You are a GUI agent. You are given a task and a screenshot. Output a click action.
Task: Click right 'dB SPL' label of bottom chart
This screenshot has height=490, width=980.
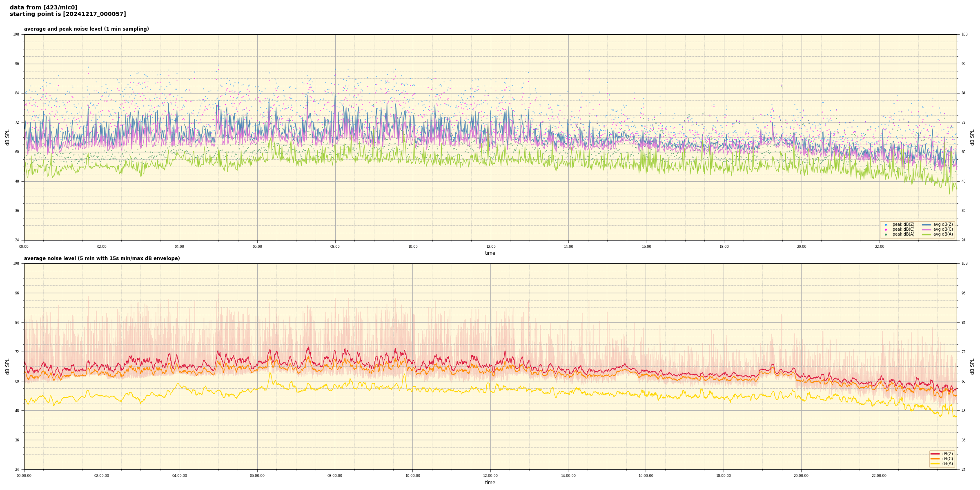(x=972, y=366)
